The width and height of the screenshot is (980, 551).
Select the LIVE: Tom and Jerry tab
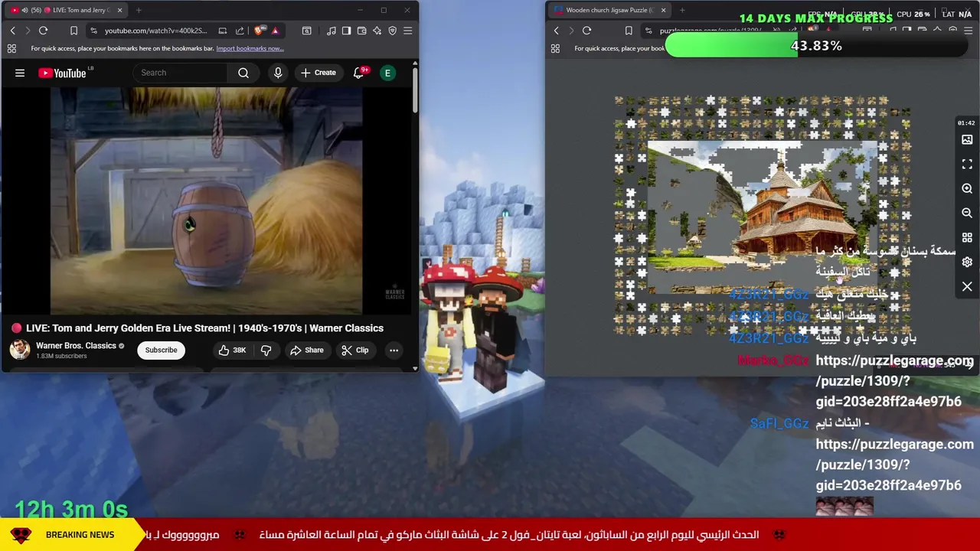(66, 10)
